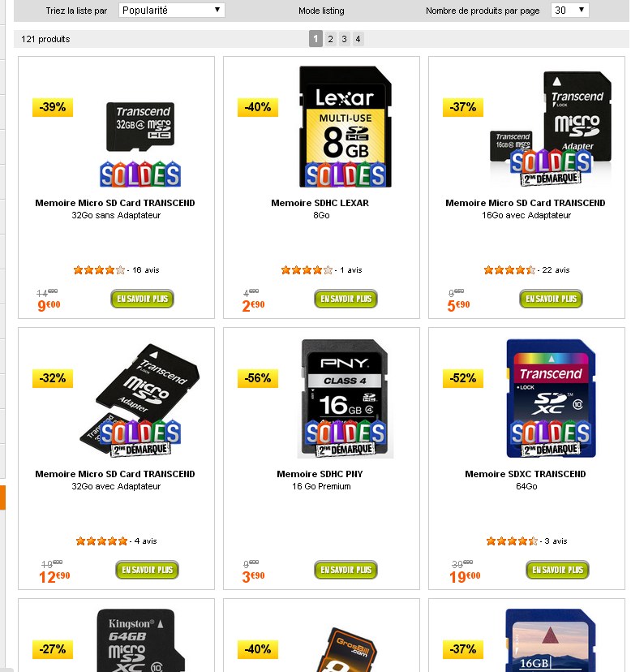Image resolution: width=631 pixels, height=672 pixels.
Task: Open Kingston 64GB microSDXC card image
Action: [140, 640]
